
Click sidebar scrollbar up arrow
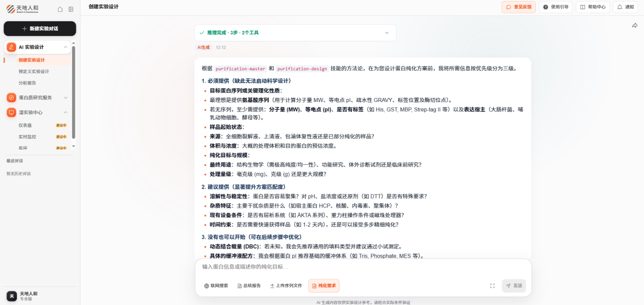73,43
